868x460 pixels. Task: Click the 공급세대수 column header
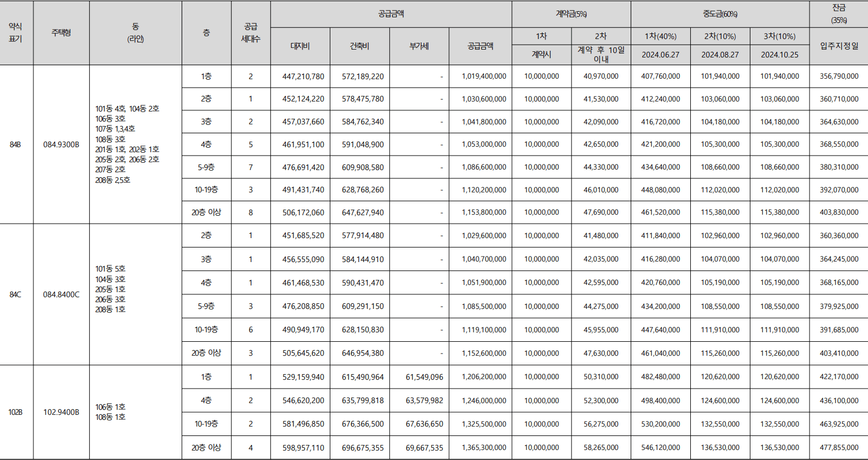[x=251, y=32]
